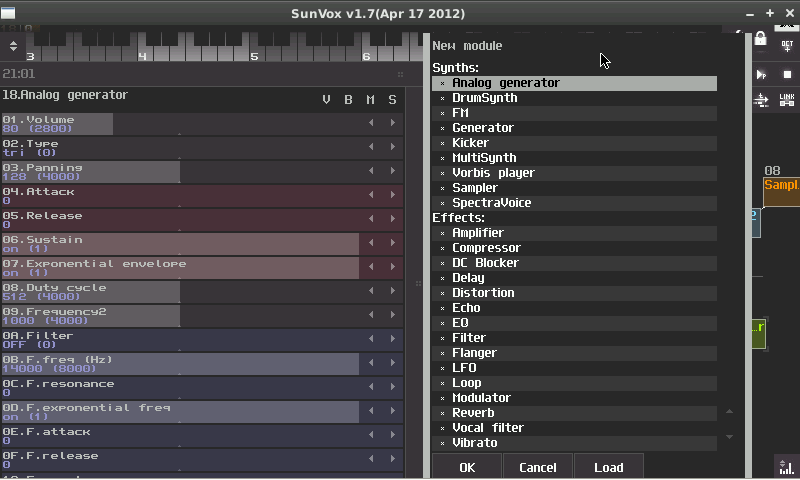Screen dimensions: 800x480
Task: Click the level bars icon at bottom right
Action: click(x=786, y=466)
